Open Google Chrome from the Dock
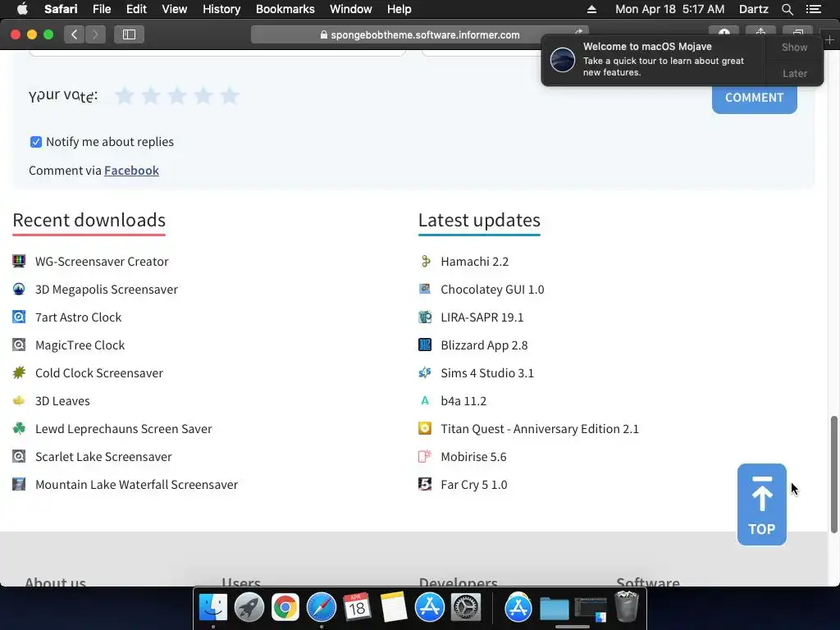 coord(285,608)
